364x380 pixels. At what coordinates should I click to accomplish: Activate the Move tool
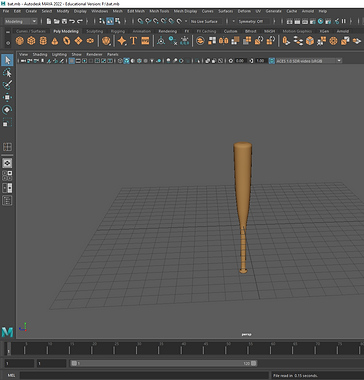7,97
